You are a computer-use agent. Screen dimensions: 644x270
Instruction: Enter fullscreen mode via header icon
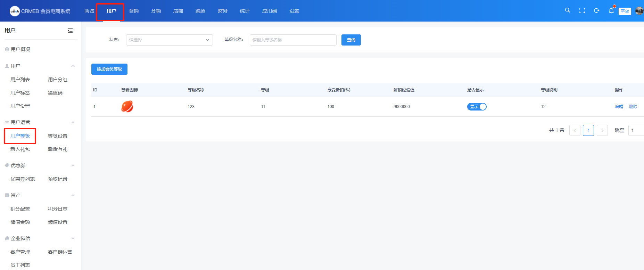pos(582,11)
